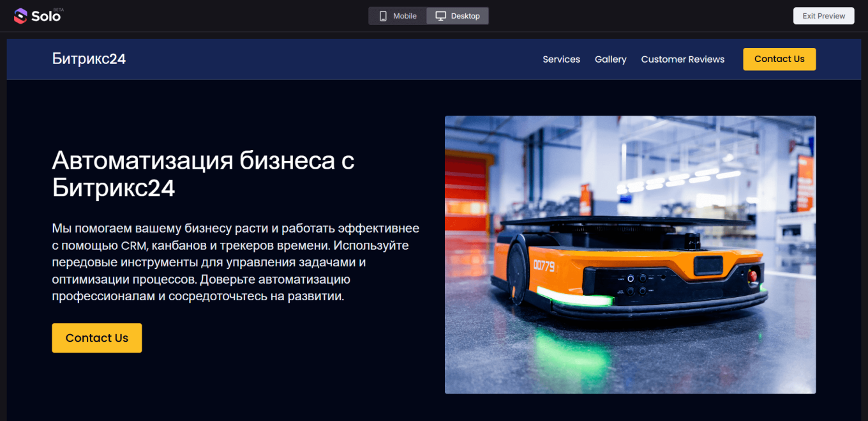Switch preview to Desktop view
868x421 pixels.
(457, 15)
